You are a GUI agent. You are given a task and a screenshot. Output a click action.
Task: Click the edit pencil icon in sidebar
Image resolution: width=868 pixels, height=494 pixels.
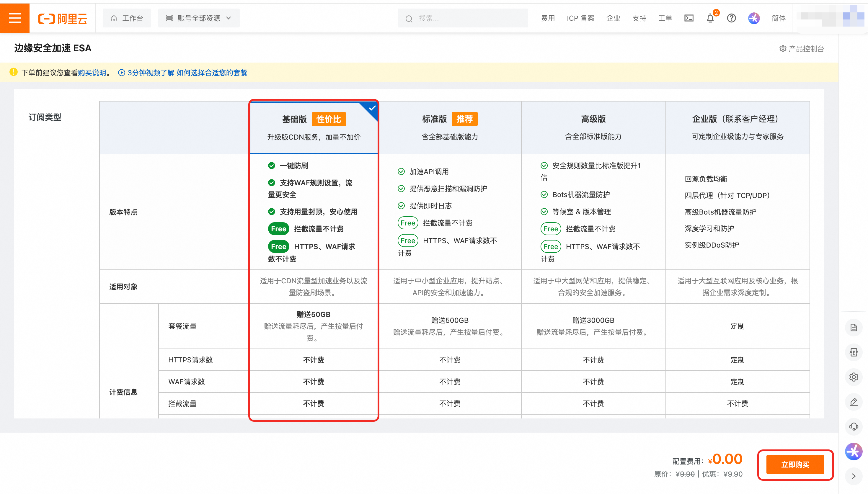(x=854, y=402)
